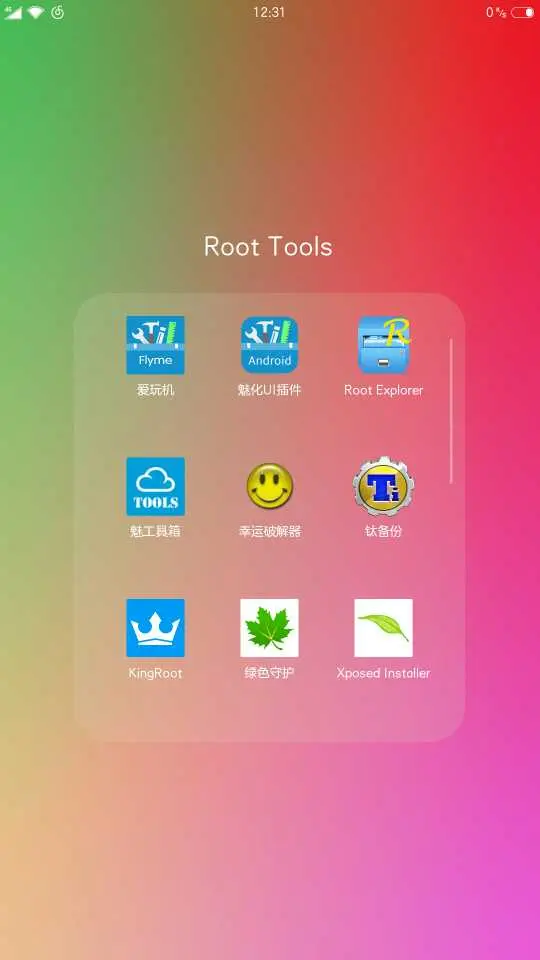Image resolution: width=540 pixels, height=960 pixels.
Task: Open 绿色守护 maple leaf icon
Action: coord(269,628)
